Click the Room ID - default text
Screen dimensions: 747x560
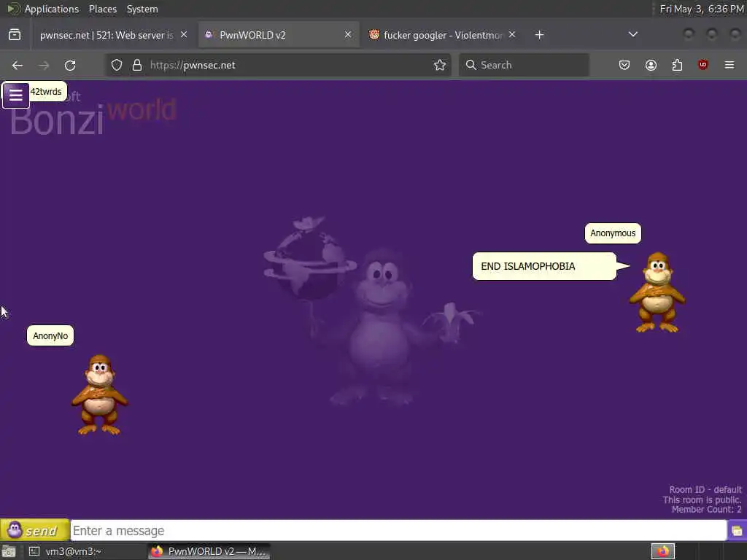705,489
